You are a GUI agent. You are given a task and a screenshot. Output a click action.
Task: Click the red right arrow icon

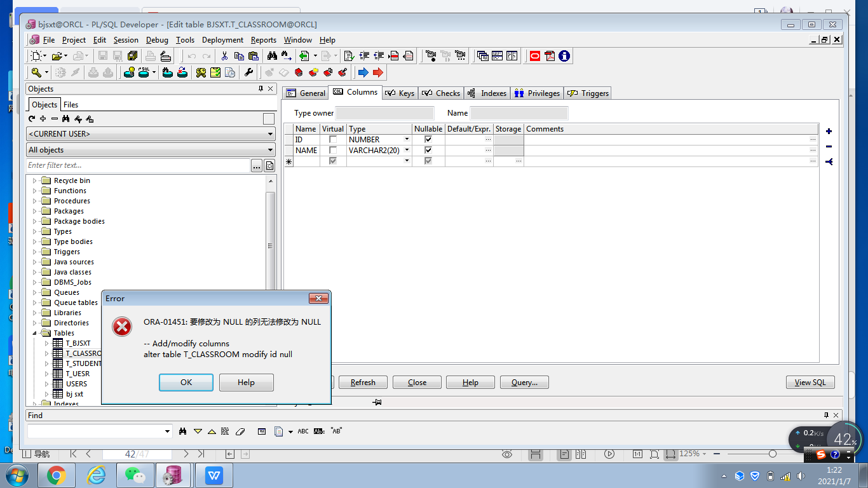tap(378, 72)
